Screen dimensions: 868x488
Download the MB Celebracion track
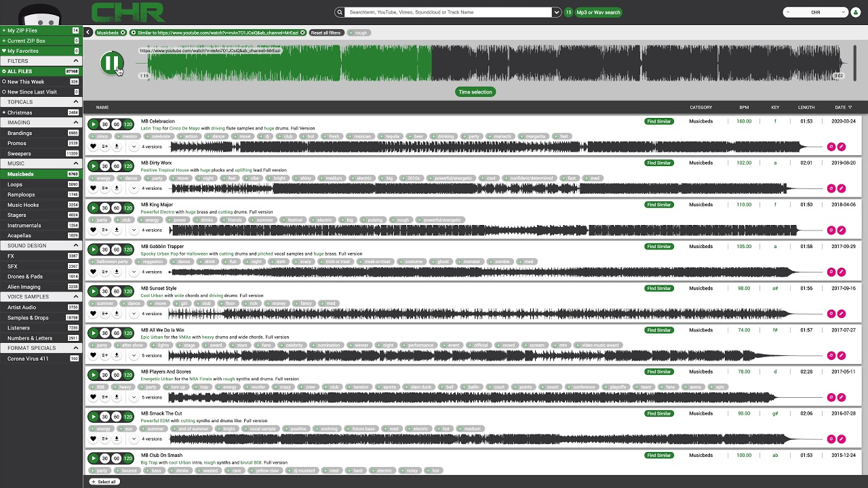pos(117,146)
